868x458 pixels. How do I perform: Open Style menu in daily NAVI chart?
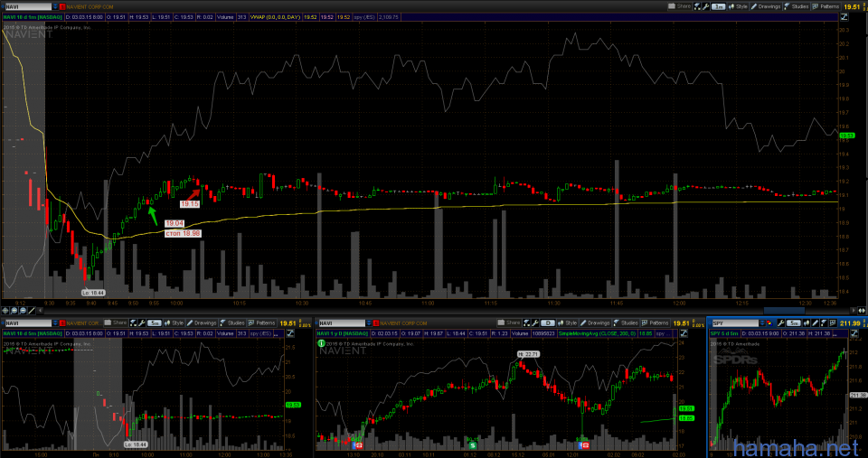(568, 322)
